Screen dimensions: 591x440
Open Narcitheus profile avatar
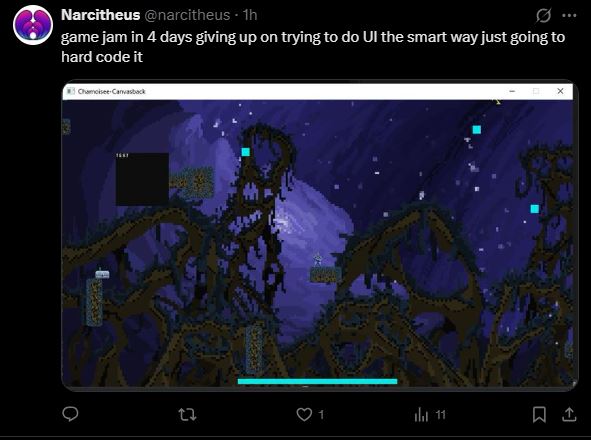(x=33, y=25)
